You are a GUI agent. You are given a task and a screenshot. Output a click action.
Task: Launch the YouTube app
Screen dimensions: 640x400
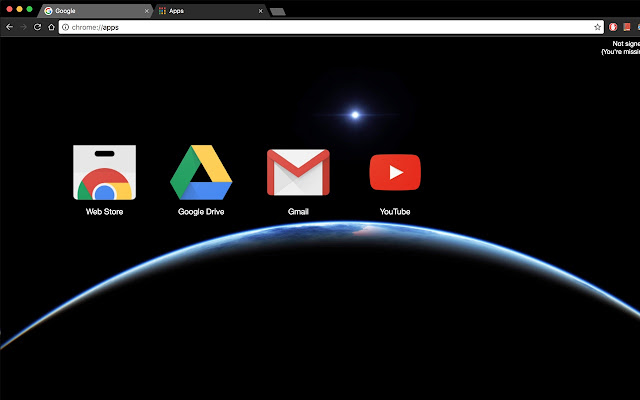395,172
